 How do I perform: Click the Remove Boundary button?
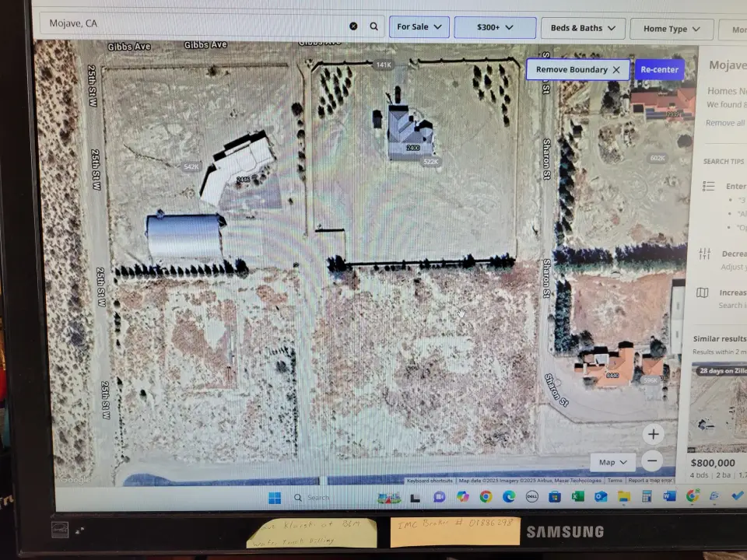[x=577, y=70]
